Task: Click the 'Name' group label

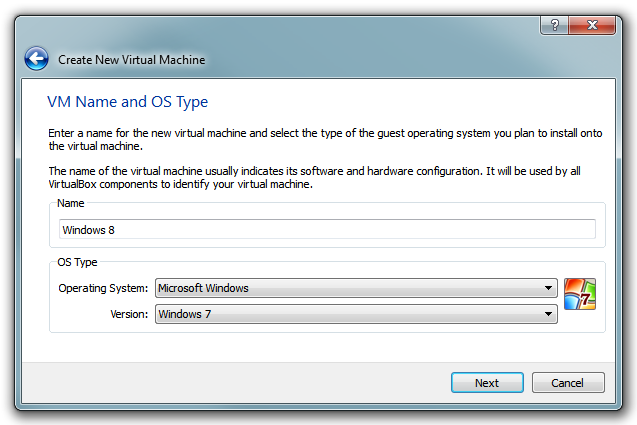Action: [x=71, y=203]
